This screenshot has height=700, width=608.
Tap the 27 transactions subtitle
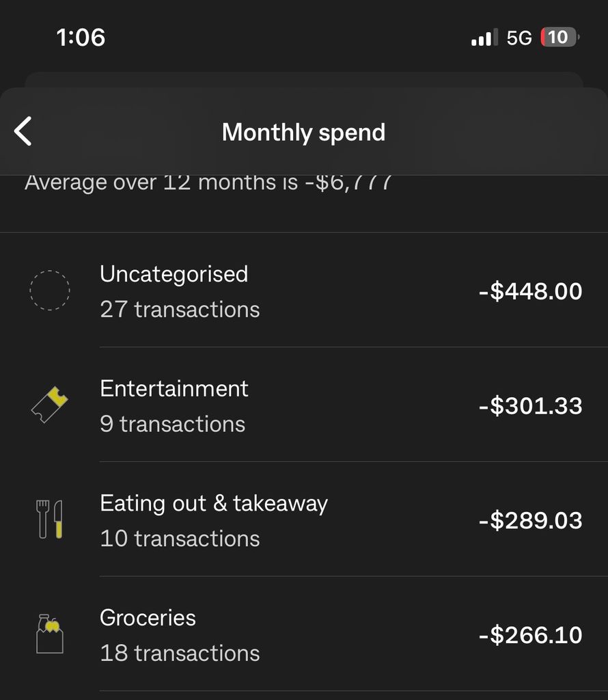click(x=180, y=310)
